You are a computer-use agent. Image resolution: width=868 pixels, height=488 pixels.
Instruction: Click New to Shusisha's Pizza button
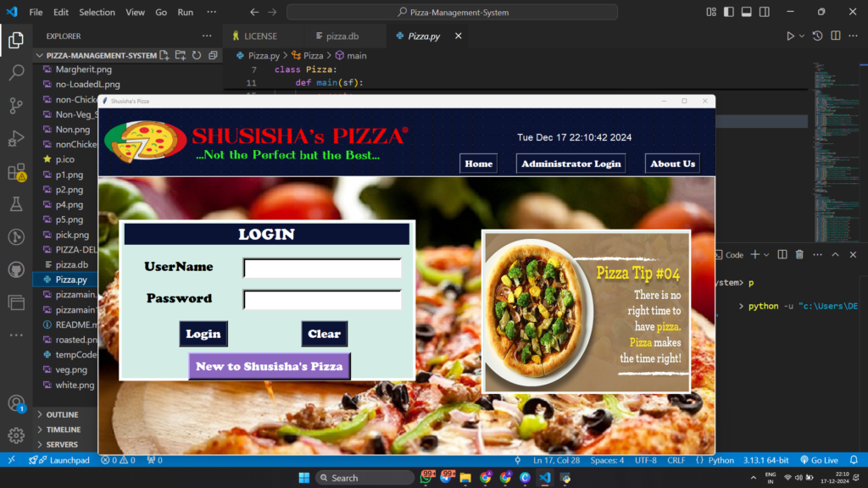(270, 366)
